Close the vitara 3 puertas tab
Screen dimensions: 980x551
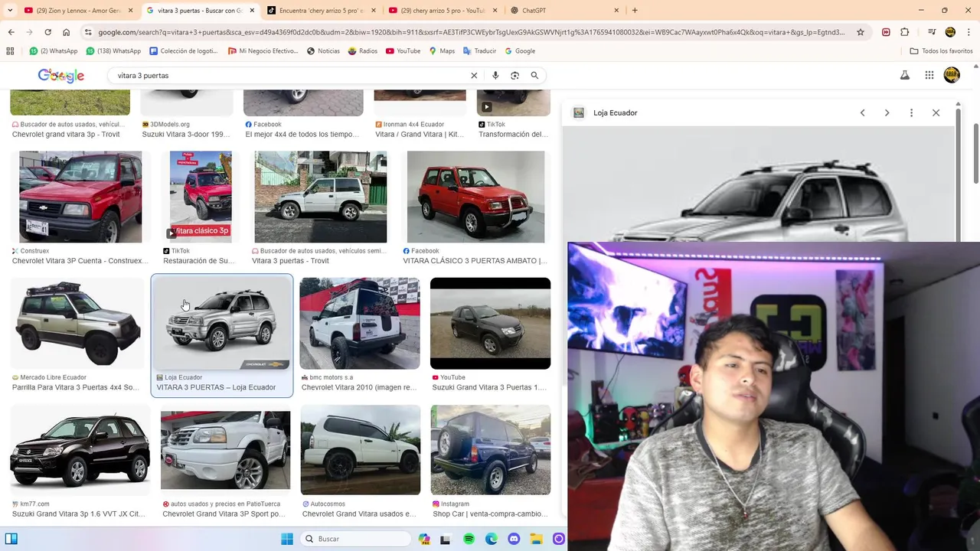click(x=252, y=10)
